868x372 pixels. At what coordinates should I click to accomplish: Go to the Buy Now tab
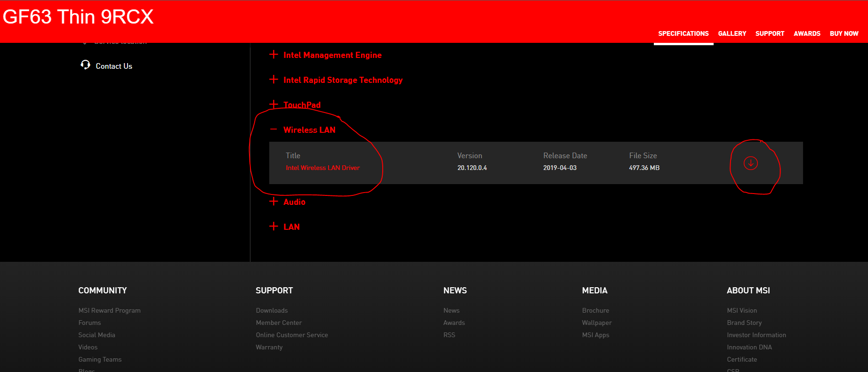pos(844,33)
